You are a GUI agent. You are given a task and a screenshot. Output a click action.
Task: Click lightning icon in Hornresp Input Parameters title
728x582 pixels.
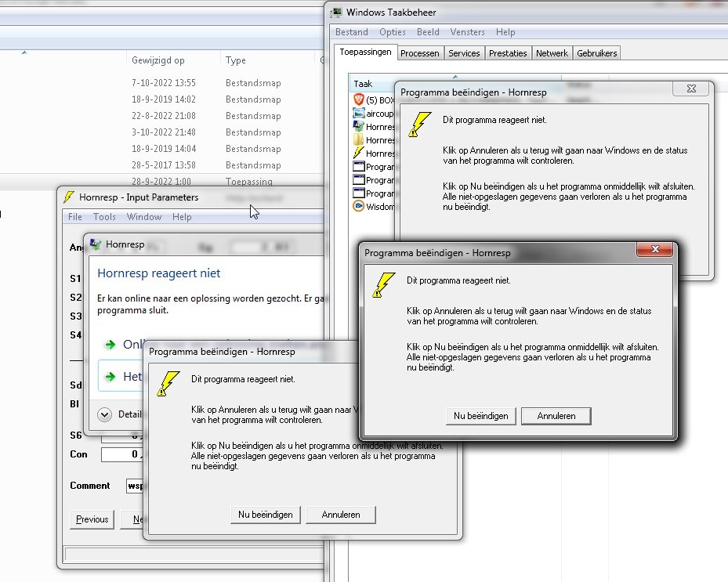(x=69, y=197)
